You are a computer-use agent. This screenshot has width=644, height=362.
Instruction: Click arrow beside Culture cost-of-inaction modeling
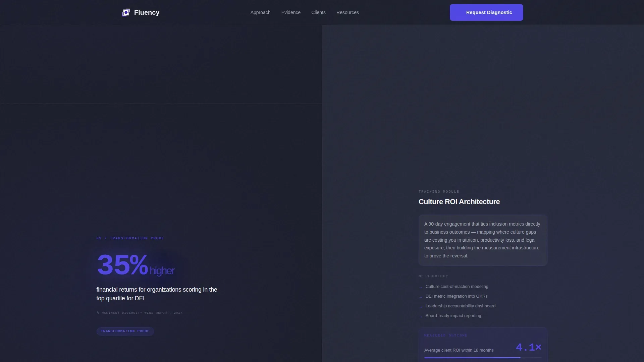point(421,287)
